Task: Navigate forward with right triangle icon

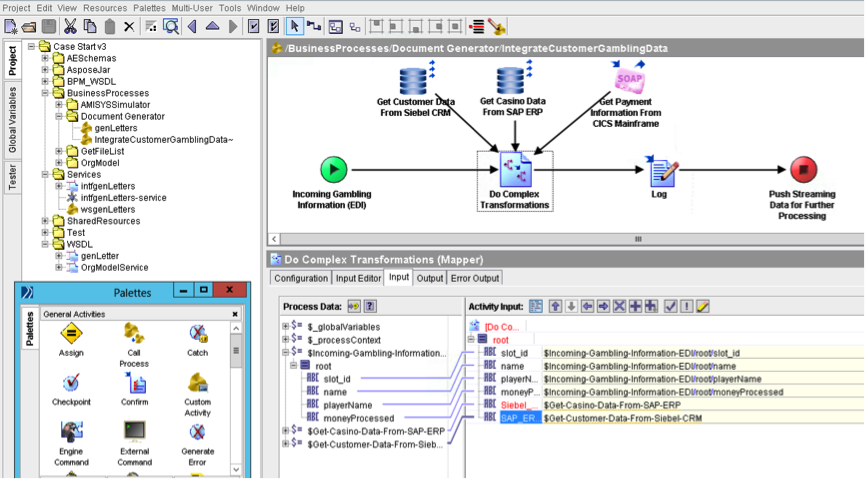Action: 233,26
